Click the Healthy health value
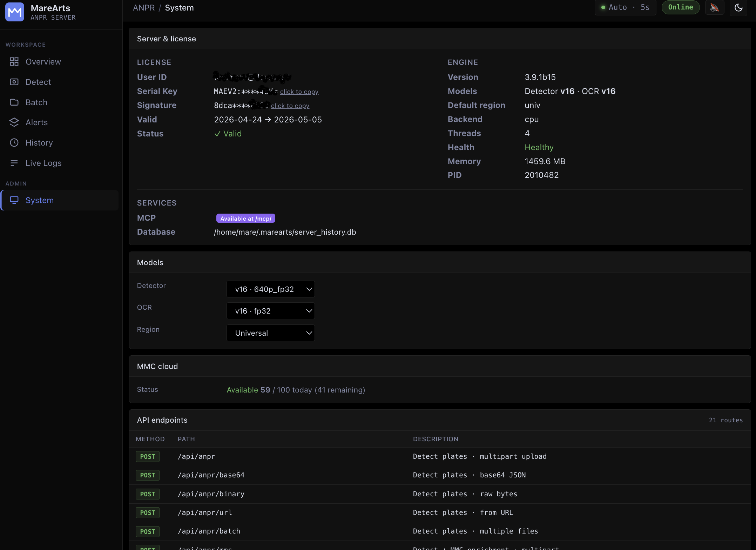756x550 pixels. click(x=539, y=147)
